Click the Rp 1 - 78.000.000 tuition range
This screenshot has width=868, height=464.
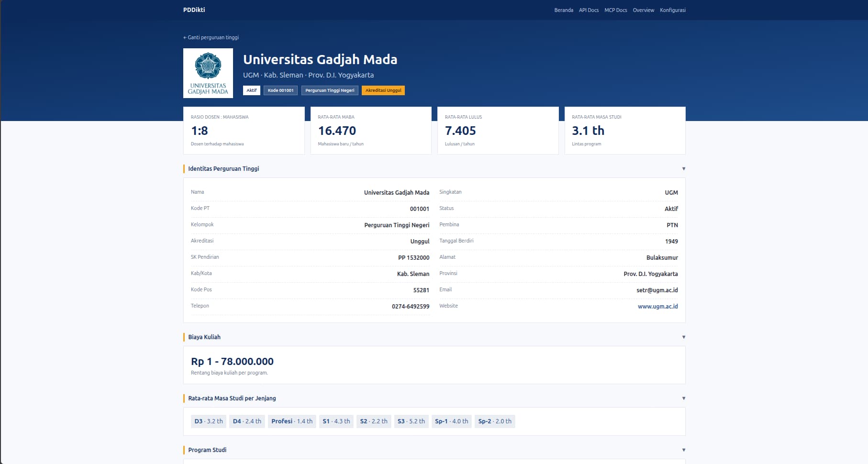(x=232, y=362)
